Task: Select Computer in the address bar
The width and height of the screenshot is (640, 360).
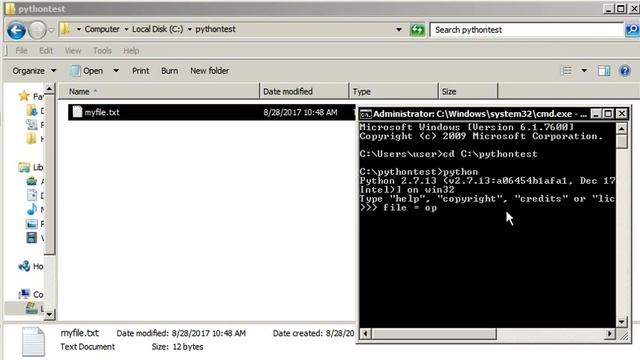Action: [102, 29]
